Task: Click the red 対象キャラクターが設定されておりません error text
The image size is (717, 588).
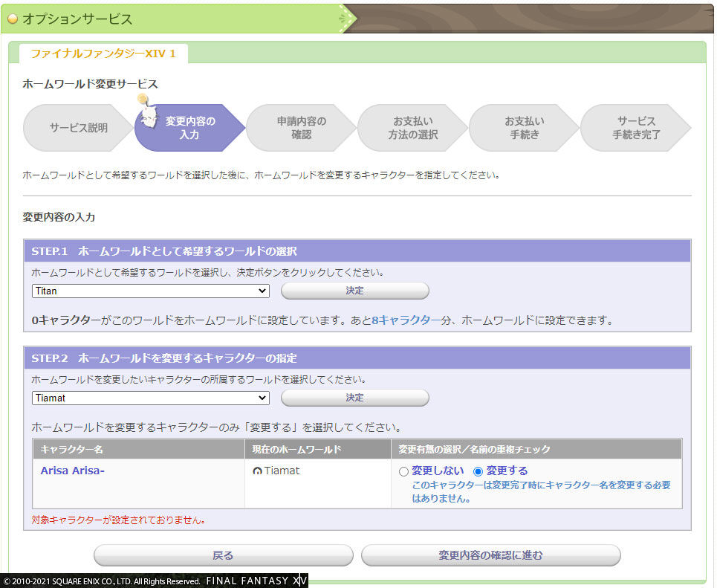Action: [119, 520]
